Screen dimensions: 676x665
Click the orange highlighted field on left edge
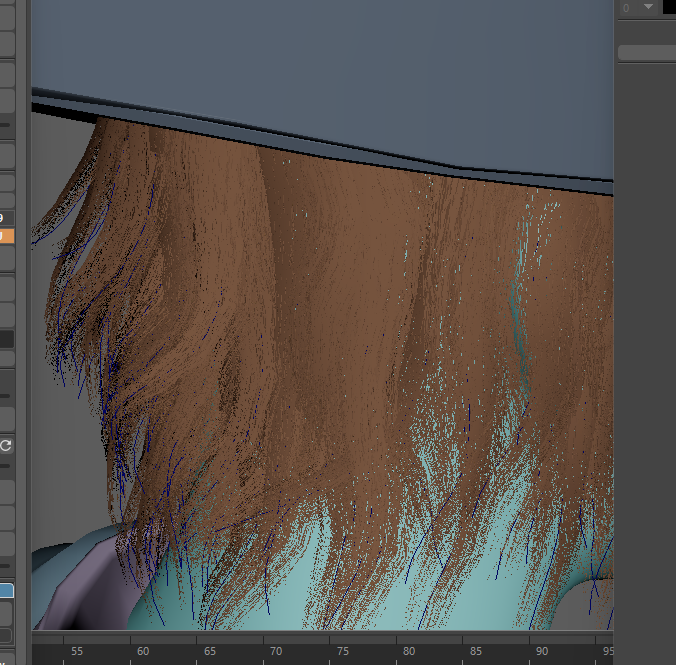click(x=5, y=237)
